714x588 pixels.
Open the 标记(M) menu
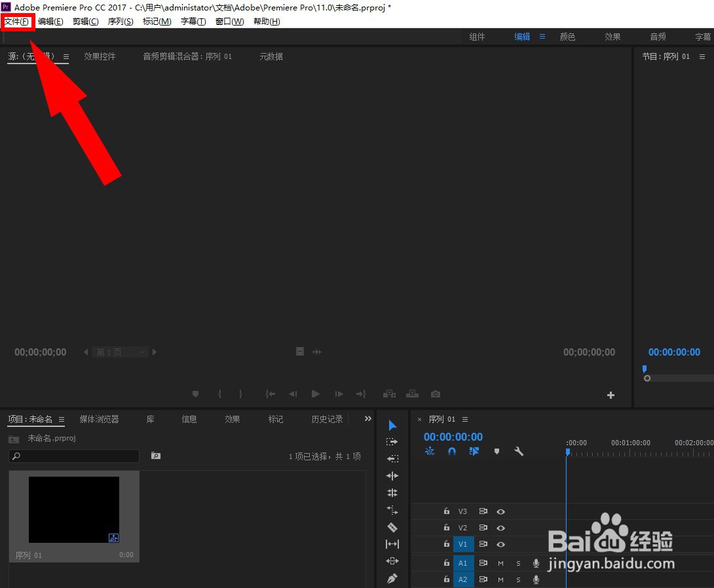(x=157, y=22)
